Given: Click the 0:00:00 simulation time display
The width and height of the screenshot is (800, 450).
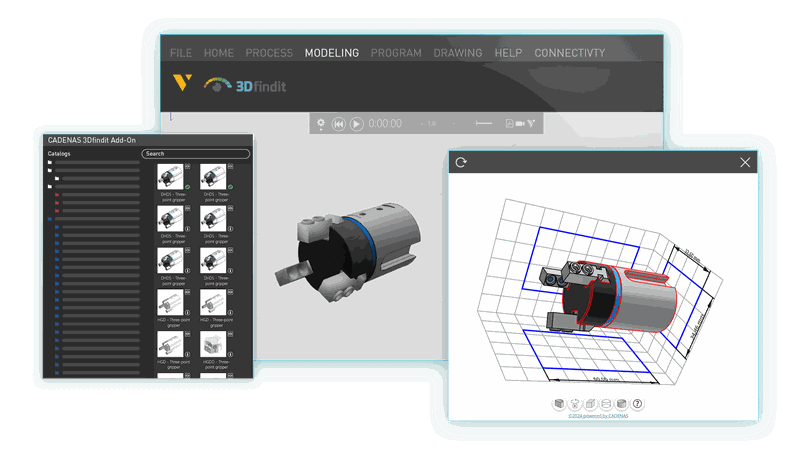Looking at the screenshot, I should point(385,123).
